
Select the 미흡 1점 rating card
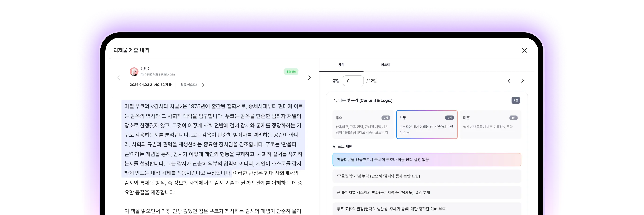coord(491,125)
